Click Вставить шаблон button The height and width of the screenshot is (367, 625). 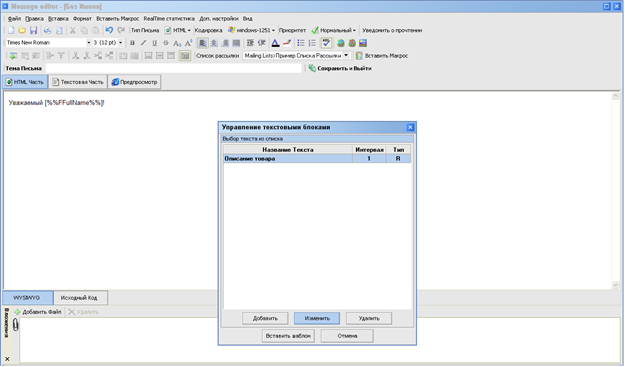coord(288,336)
